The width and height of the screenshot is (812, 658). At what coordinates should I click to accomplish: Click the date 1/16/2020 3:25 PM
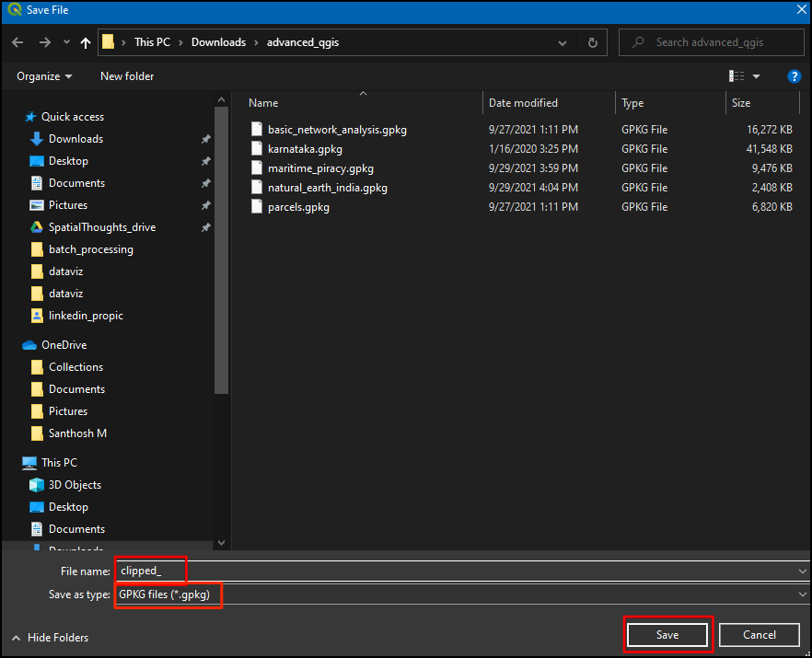tap(533, 149)
